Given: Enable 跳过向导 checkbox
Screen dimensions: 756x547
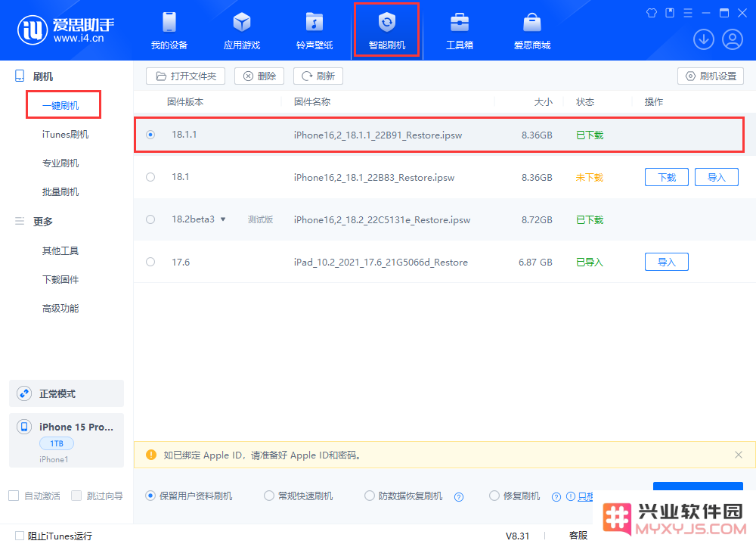Looking at the screenshot, I should [x=76, y=496].
